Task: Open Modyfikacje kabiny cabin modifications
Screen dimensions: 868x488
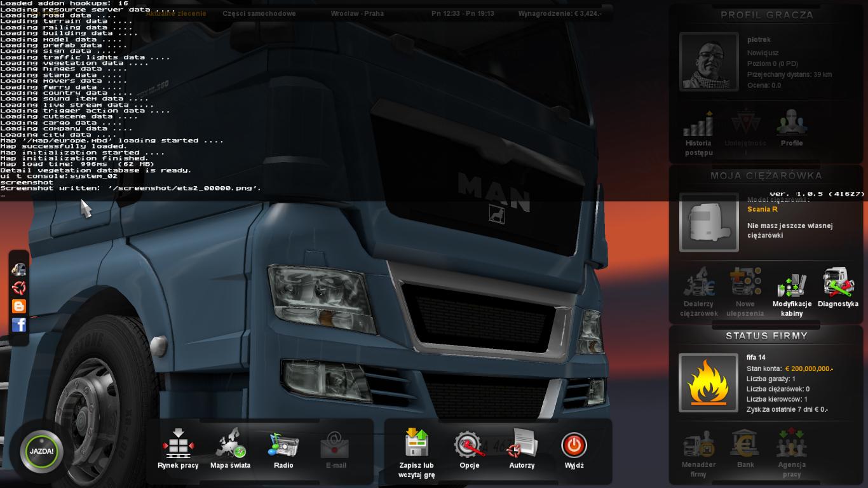Action: pyautogui.click(x=792, y=293)
